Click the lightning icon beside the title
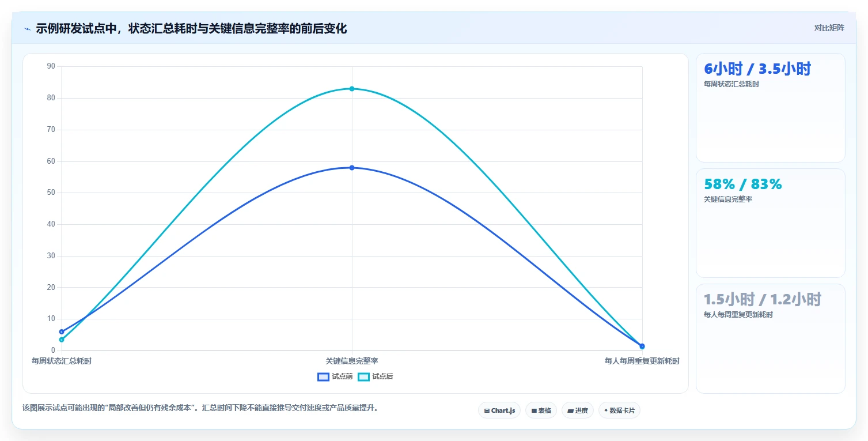This screenshot has height=441, width=868. point(27,29)
